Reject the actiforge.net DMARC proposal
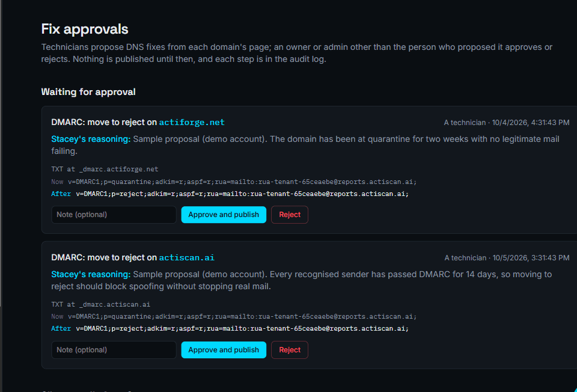The height and width of the screenshot is (392, 577). tap(290, 215)
